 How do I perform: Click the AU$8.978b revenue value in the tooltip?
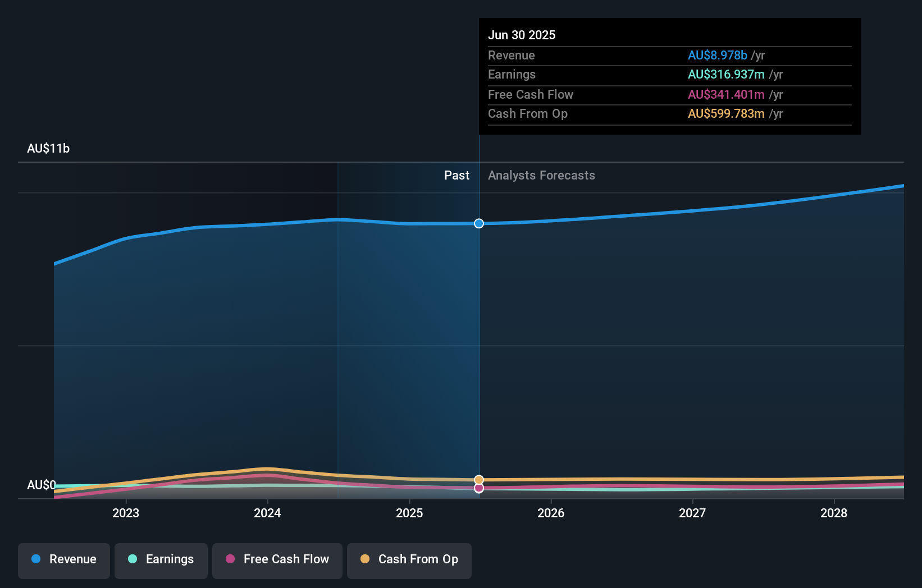tap(717, 56)
